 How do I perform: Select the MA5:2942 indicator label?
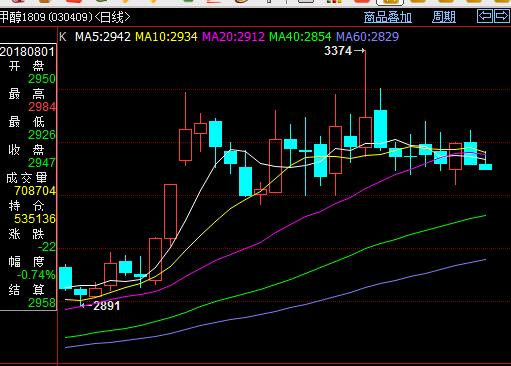[x=103, y=37]
